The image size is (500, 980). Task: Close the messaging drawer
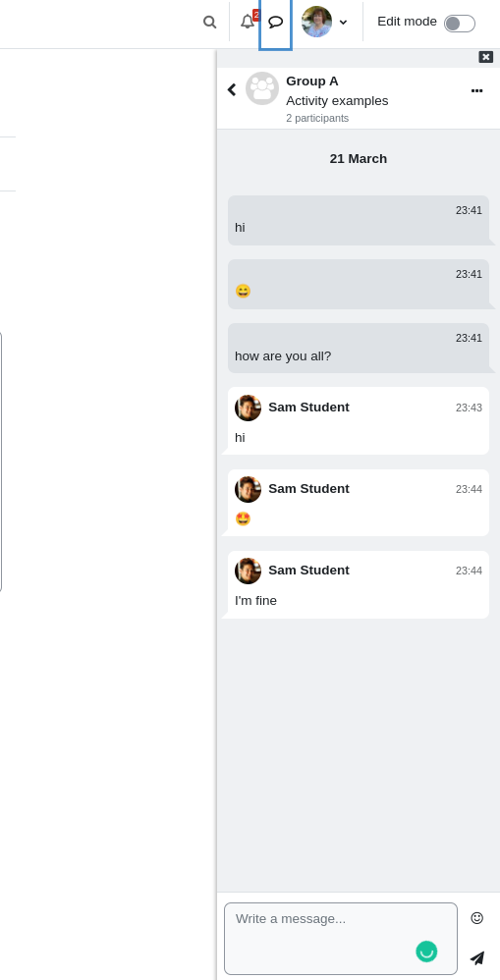click(486, 57)
